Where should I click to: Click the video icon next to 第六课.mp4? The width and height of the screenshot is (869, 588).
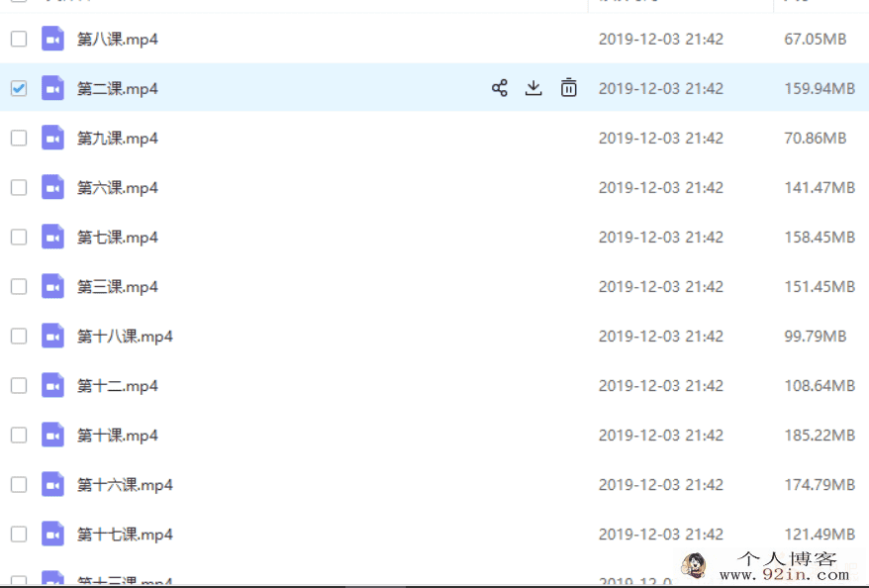tap(52, 187)
